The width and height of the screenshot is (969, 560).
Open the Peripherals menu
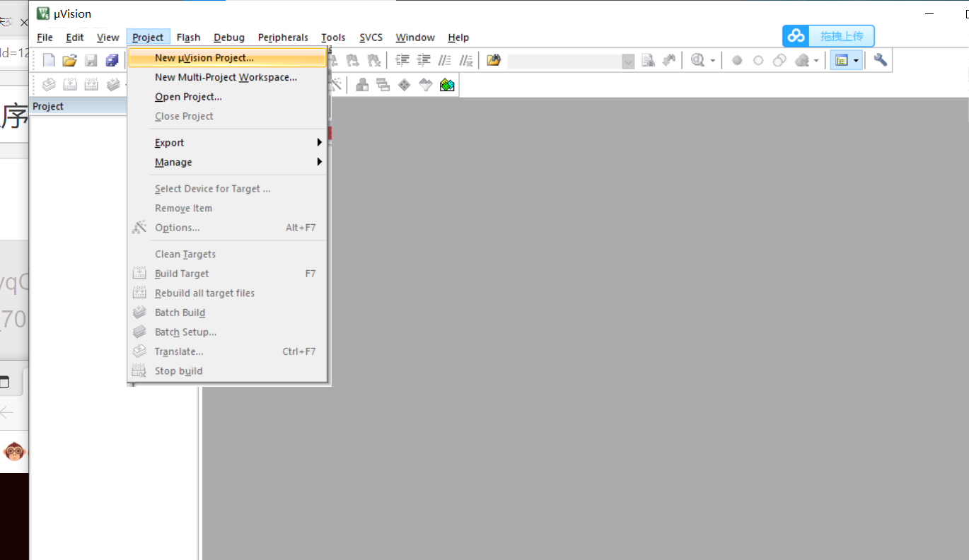283,37
